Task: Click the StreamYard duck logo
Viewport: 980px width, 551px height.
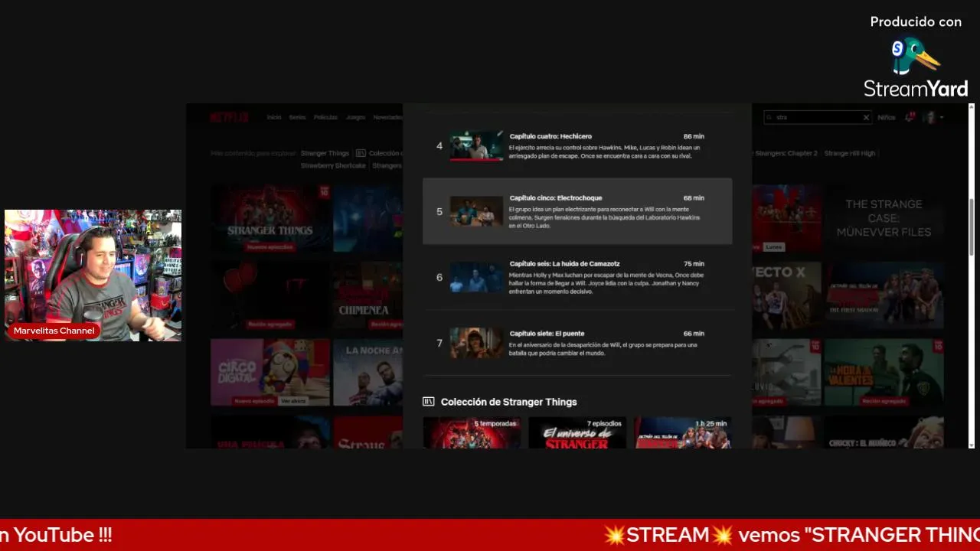Action: [916, 57]
